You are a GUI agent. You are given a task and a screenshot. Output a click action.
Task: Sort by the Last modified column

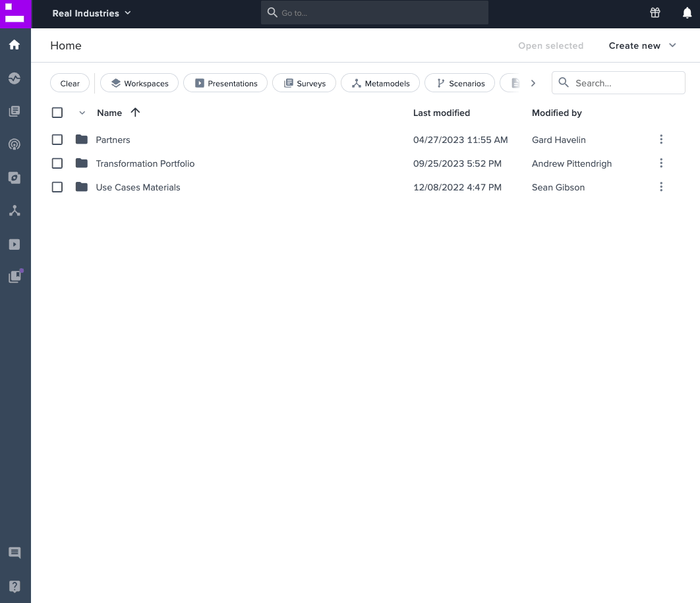pyautogui.click(x=441, y=113)
